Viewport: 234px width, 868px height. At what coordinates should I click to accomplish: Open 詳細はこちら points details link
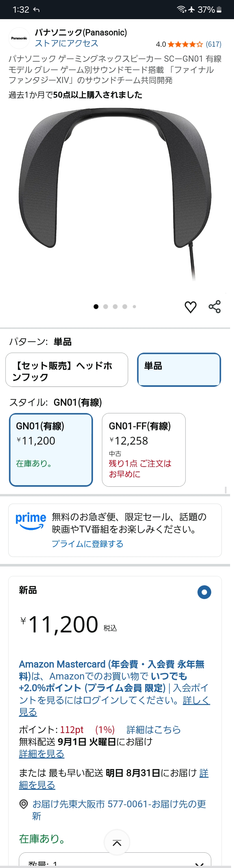click(x=154, y=729)
